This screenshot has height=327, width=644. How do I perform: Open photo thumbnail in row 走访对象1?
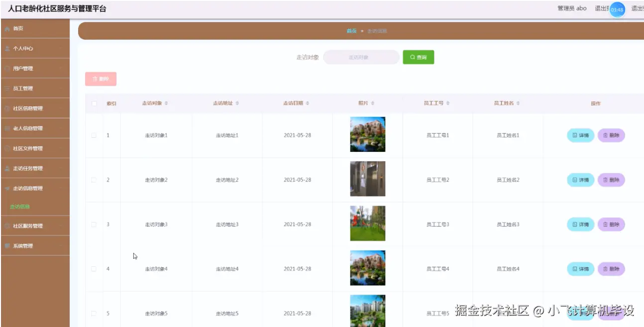pyautogui.click(x=368, y=134)
